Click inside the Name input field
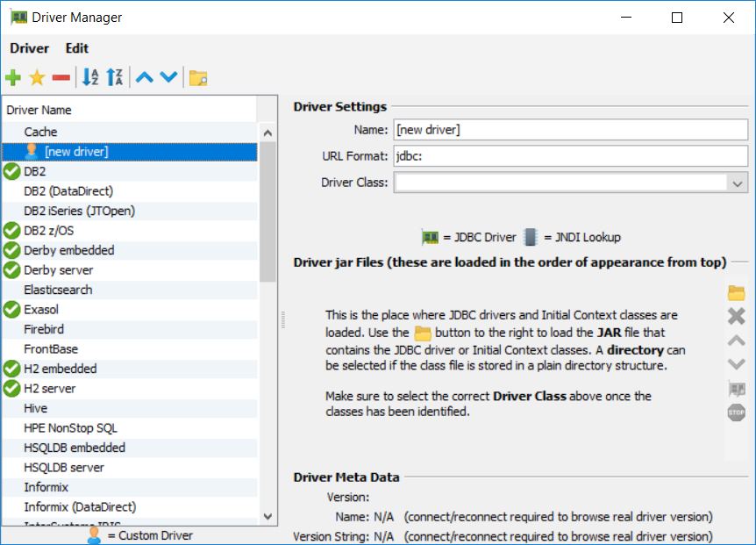756x545 pixels. point(570,130)
